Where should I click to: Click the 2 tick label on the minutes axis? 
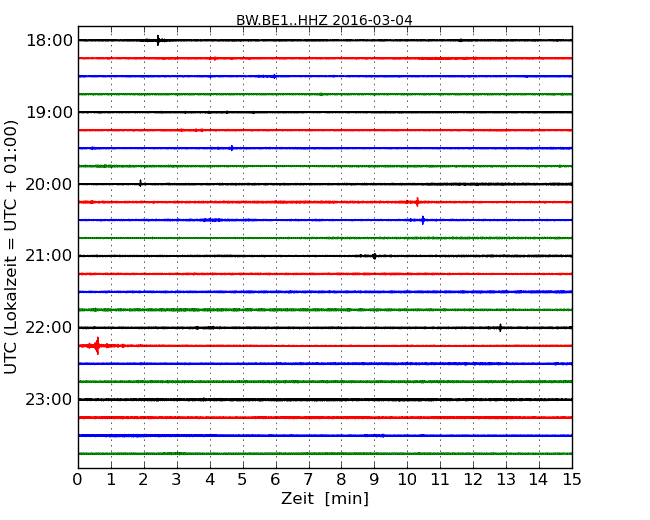(x=143, y=479)
